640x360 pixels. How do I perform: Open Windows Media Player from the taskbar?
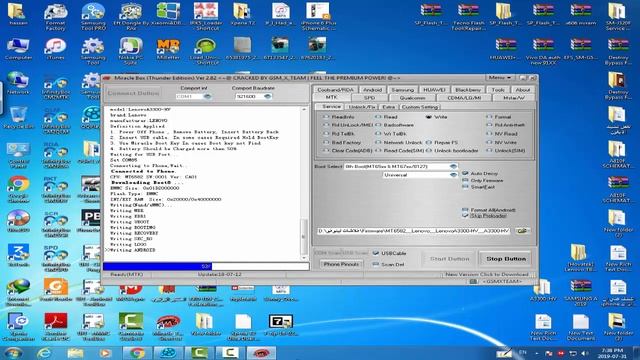click(105, 353)
